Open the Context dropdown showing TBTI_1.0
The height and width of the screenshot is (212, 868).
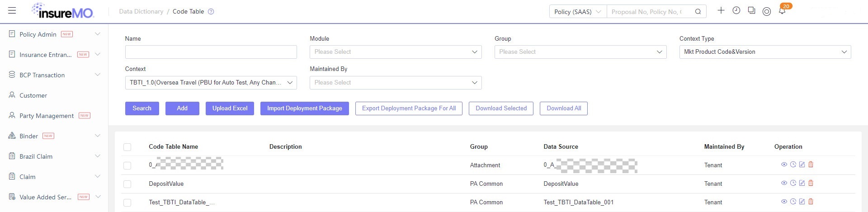pyautogui.click(x=211, y=83)
